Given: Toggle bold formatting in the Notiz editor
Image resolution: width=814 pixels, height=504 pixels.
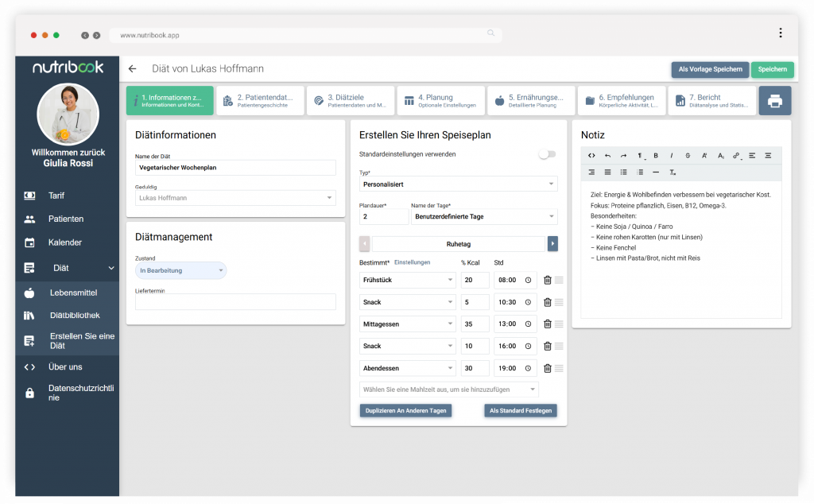Looking at the screenshot, I should [x=656, y=156].
